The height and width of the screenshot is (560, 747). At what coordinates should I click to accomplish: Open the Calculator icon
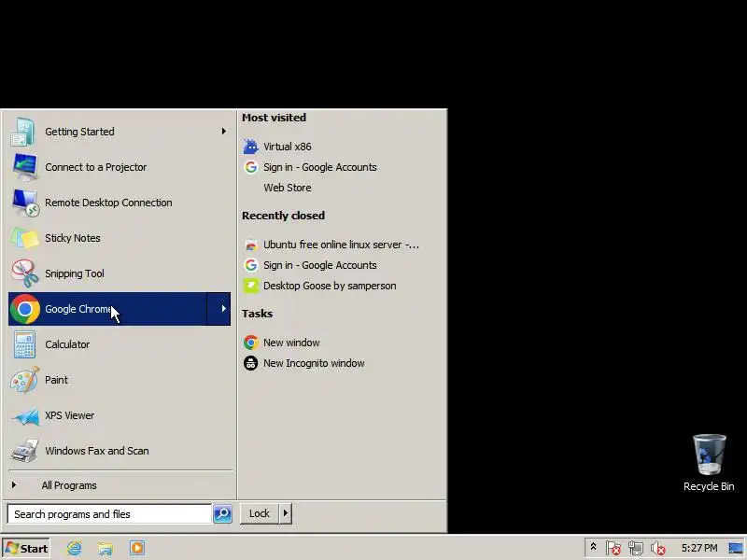[x=25, y=344]
